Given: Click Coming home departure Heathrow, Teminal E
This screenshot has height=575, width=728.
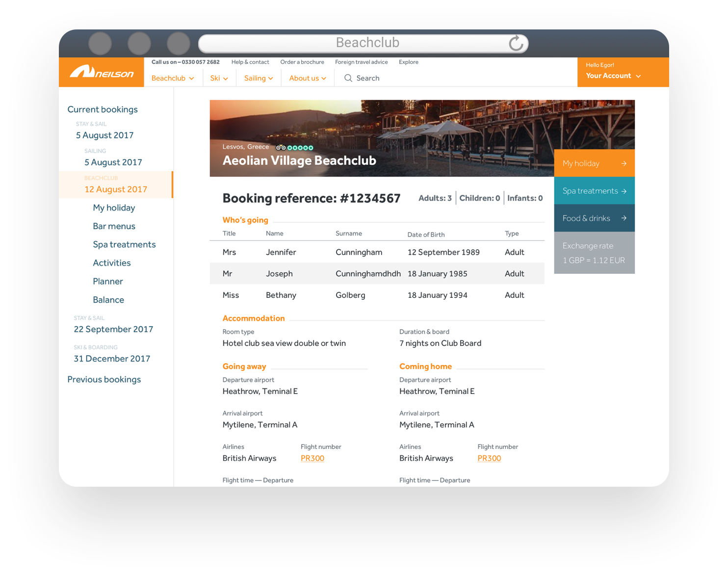Looking at the screenshot, I should coord(437,392).
